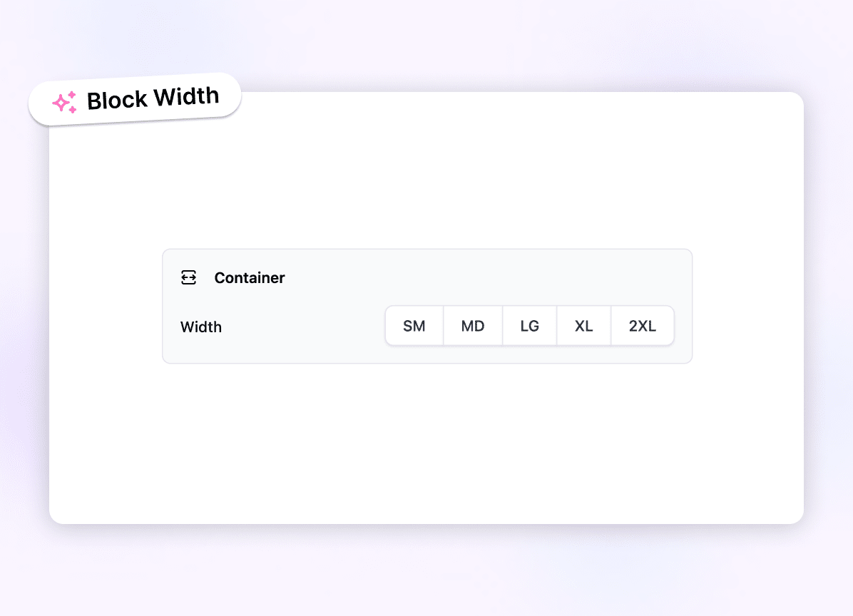Click the horizontal resize icon beside Container

point(188,277)
